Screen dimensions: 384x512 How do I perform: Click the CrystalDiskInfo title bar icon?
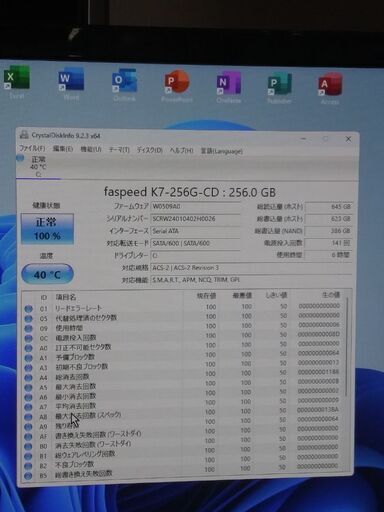24,135
